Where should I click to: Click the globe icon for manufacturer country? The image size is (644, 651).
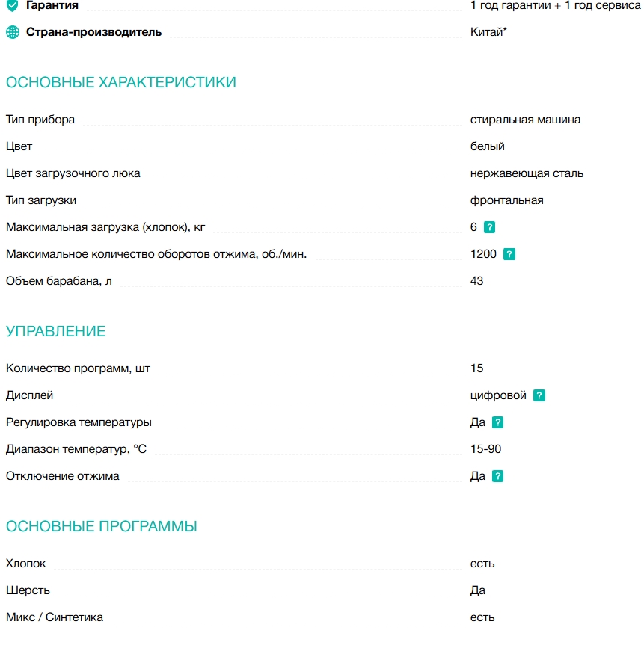click(12, 32)
